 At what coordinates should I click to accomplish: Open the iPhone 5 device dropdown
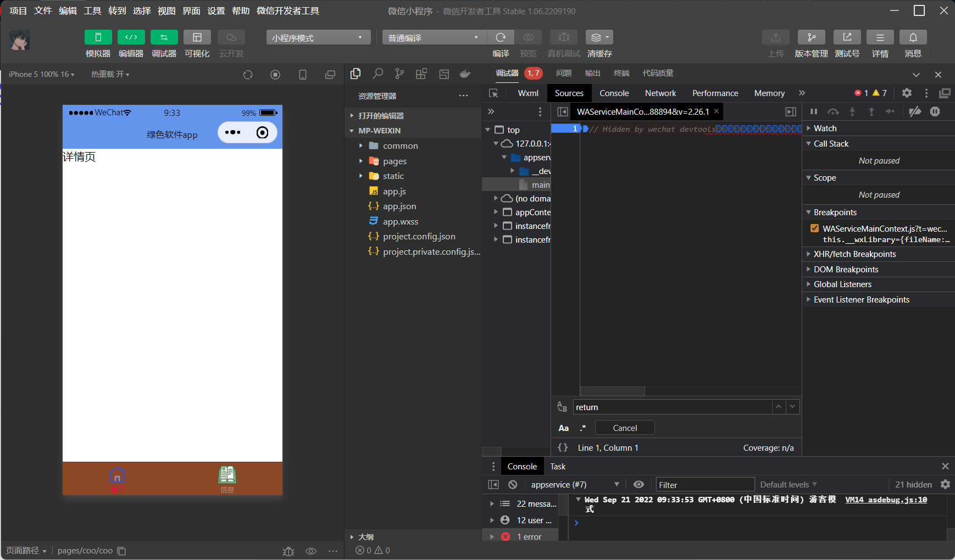point(42,74)
